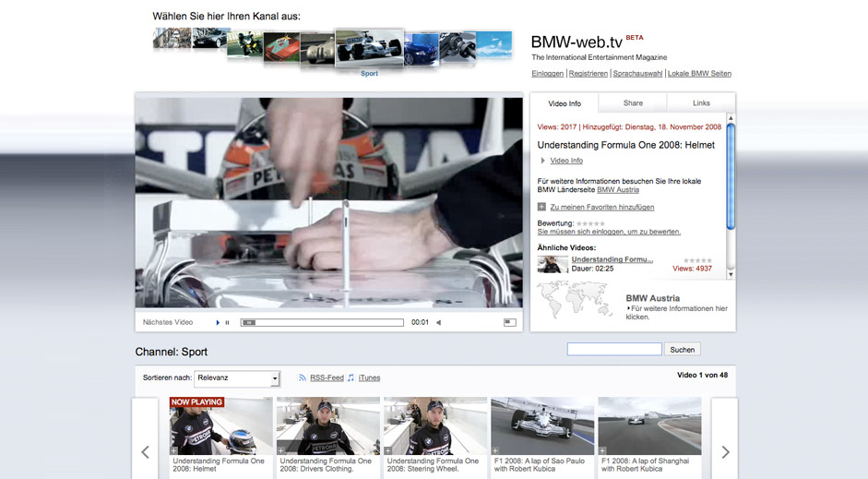Select the blue BMW car channel thumbnail
This screenshot has width=868, height=479.
coord(422,49)
